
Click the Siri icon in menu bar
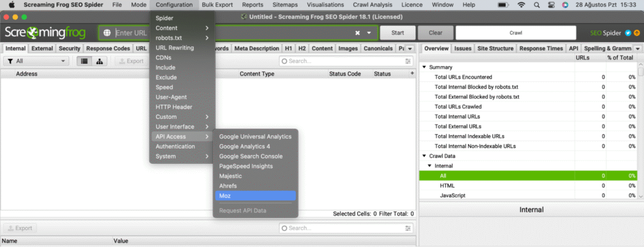pos(566,5)
